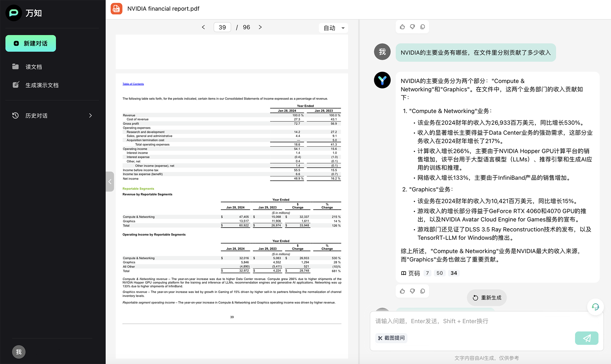Screen dimensions: 611x364
Task: Collapse the PDF panel with side handle
Action: pyautogui.click(x=110, y=182)
